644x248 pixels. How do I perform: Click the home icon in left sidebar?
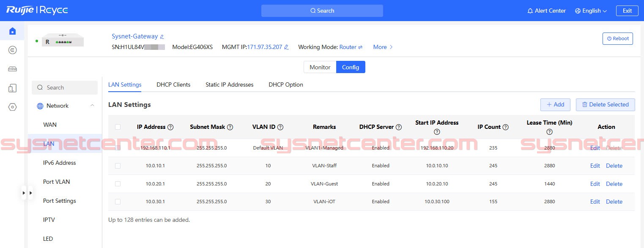(12, 31)
